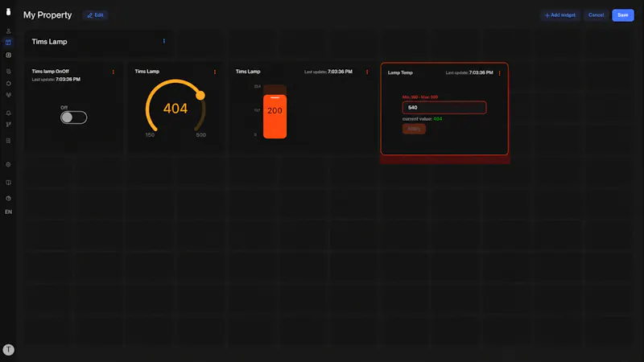Save the dashboard layout

[x=623, y=15]
